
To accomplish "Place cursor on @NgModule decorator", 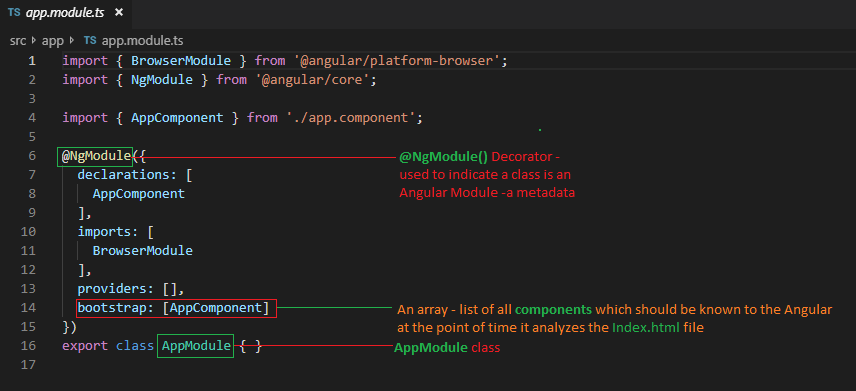I will click(95, 156).
